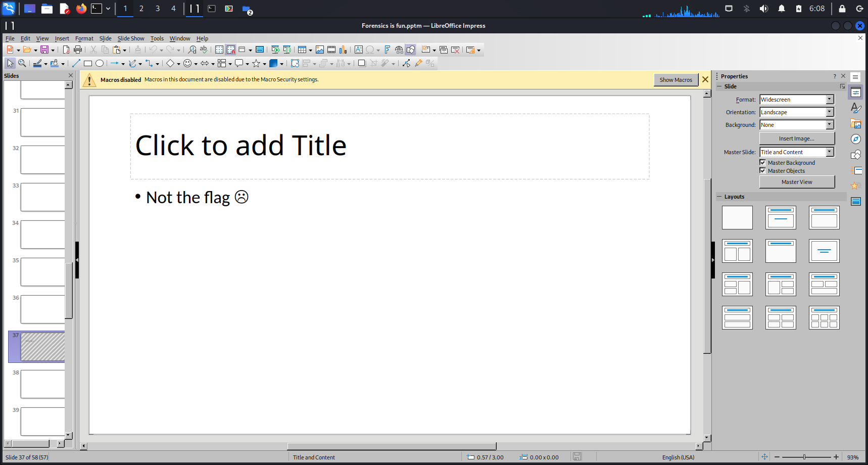Open the Slide Show menu
This screenshot has height=465, width=868.
(131, 38)
